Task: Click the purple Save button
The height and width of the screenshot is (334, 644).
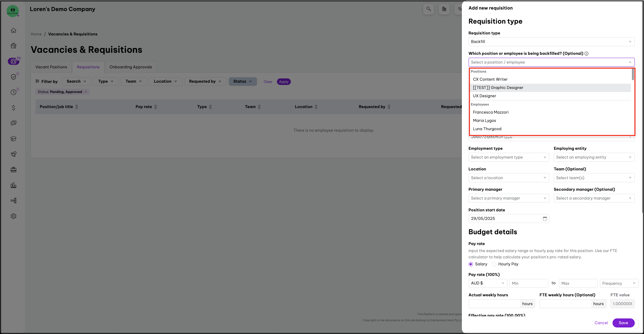Action: (623, 323)
